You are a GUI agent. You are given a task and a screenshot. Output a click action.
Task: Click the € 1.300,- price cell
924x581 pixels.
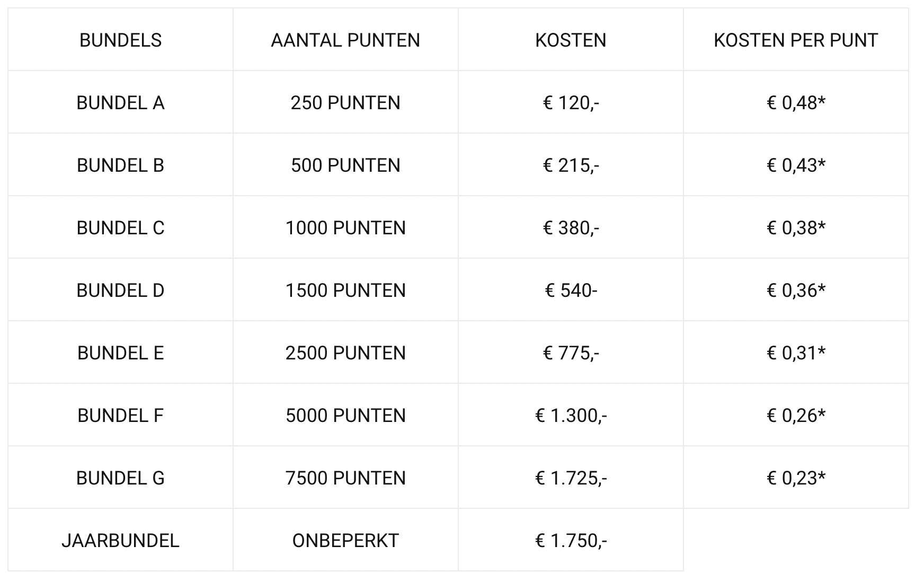click(x=571, y=415)
